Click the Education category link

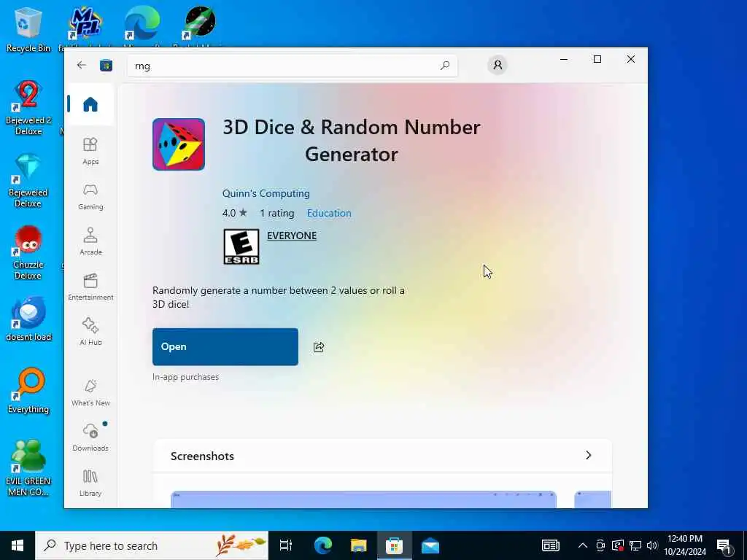[x=329, y=214]
